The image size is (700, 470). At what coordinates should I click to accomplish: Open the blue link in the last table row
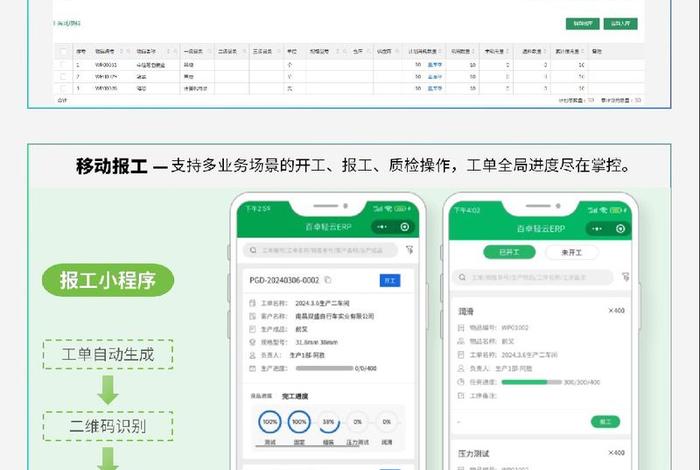point(435,88)
